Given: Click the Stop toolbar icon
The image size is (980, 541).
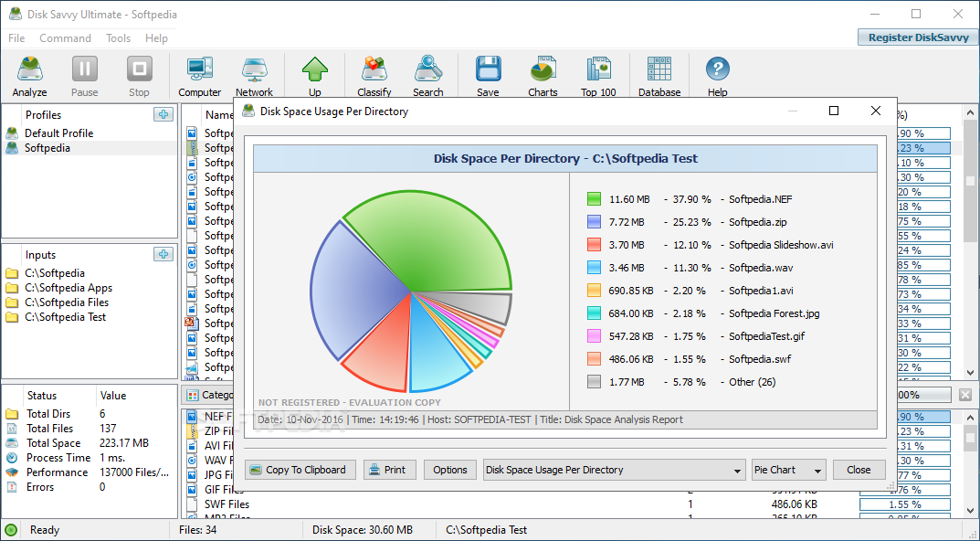Looking at the screenshot, I should [x=139, y=76].
